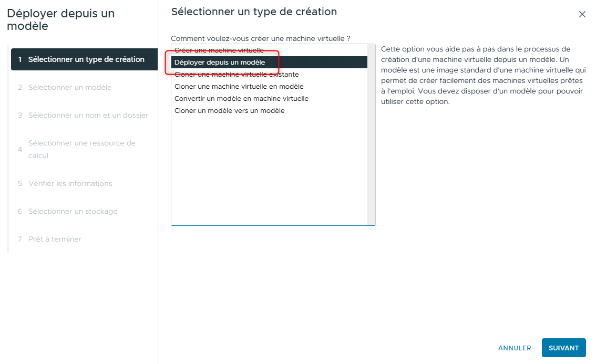
Task: Cancel the wizard with ANNULER
Action: (515, 348)
